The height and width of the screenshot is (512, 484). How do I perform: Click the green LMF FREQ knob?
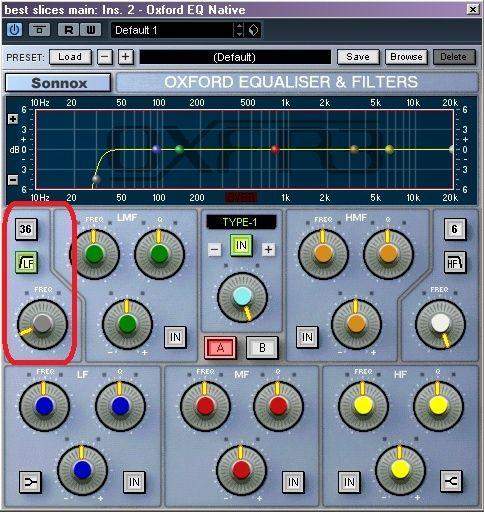tap(94, 254)
